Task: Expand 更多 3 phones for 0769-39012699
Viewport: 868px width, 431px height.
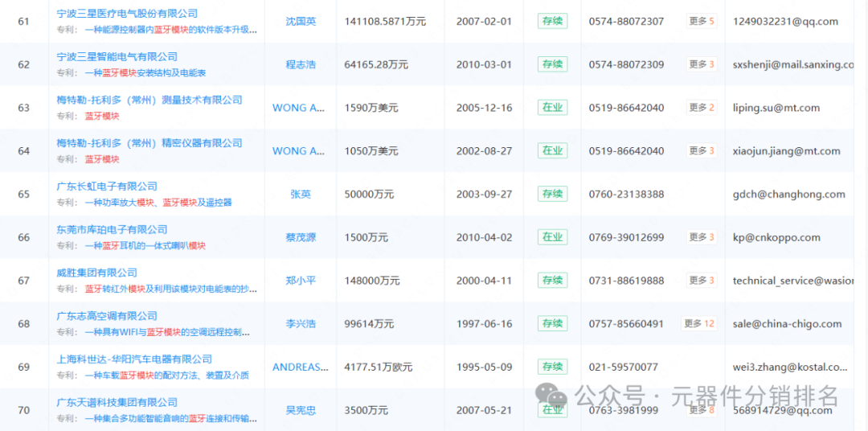Action: [x=702, y=238]
